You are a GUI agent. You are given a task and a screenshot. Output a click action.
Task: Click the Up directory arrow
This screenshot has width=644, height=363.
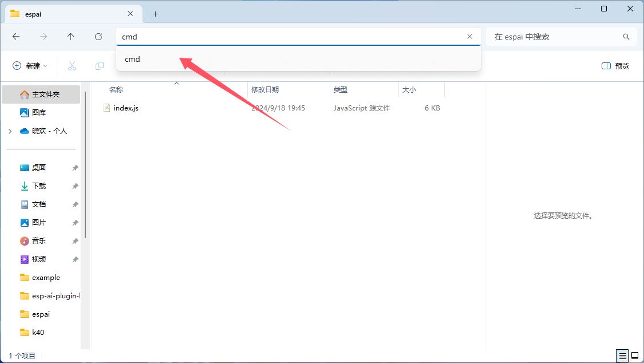70,37
